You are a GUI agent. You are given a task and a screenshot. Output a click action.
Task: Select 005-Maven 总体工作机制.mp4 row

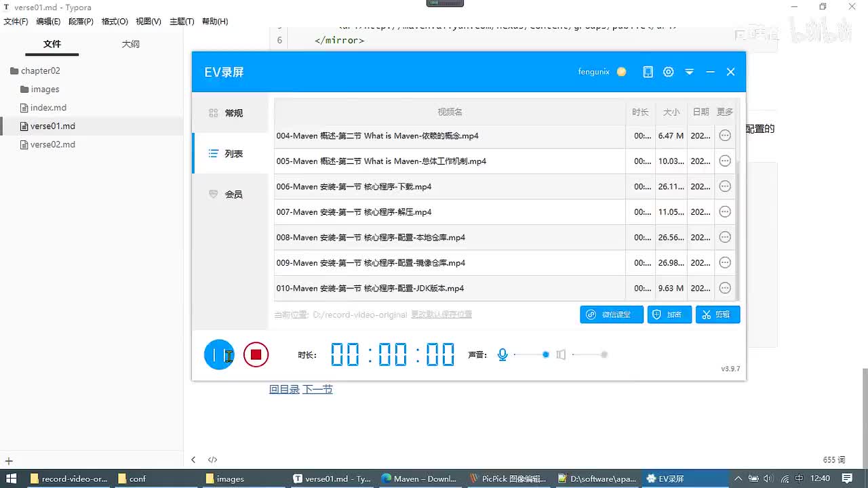[505, 161]
